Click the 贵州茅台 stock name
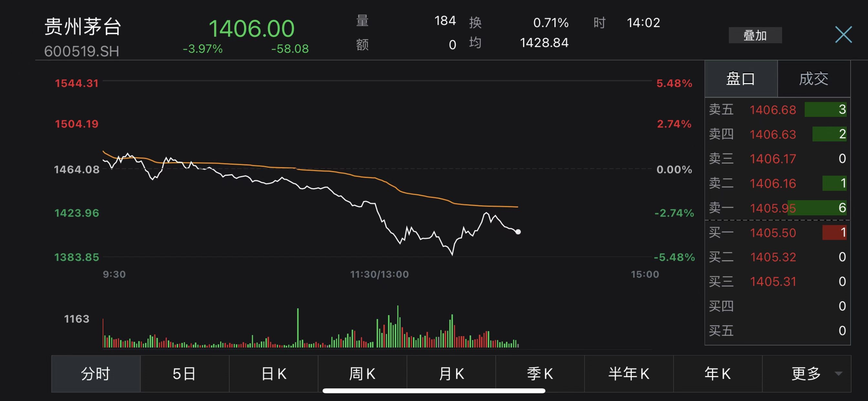This screenshot has height=401, width=868. (83, 27)
